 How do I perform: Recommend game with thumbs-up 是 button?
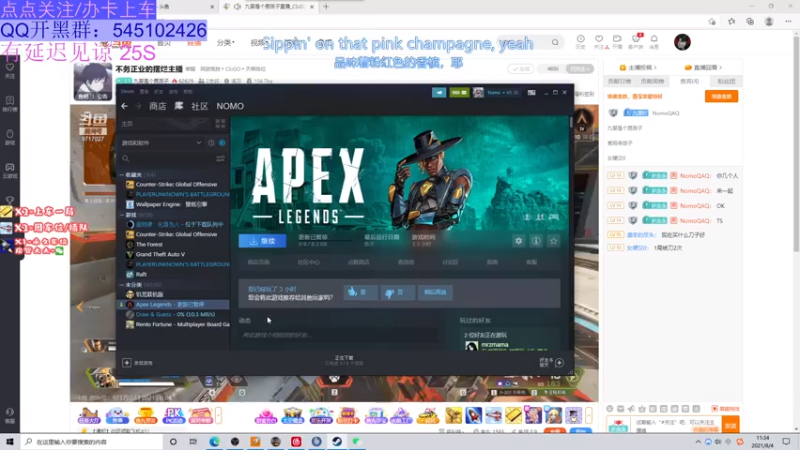pos(360,292)
